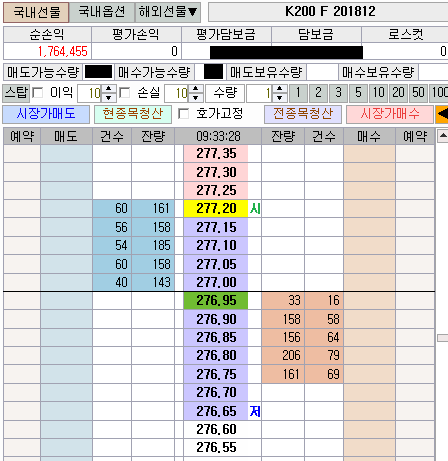Click the 시장가매도 market sell button

point(46,114)
